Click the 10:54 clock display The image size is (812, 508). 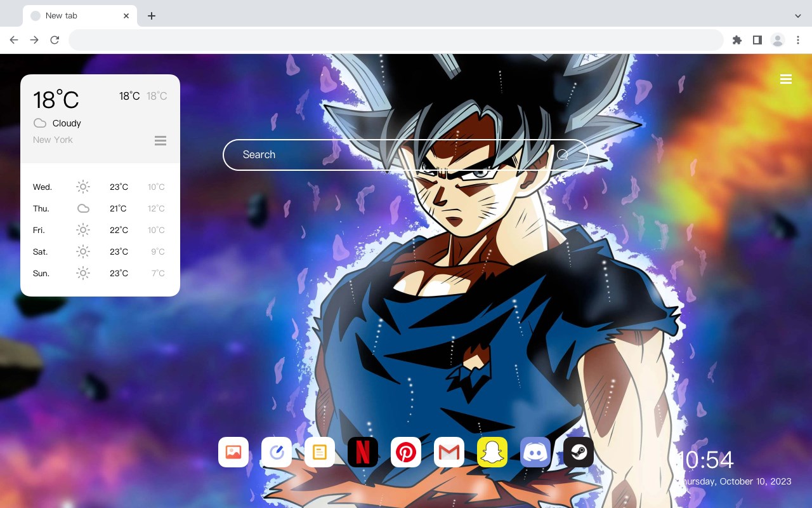pos(706,460)
